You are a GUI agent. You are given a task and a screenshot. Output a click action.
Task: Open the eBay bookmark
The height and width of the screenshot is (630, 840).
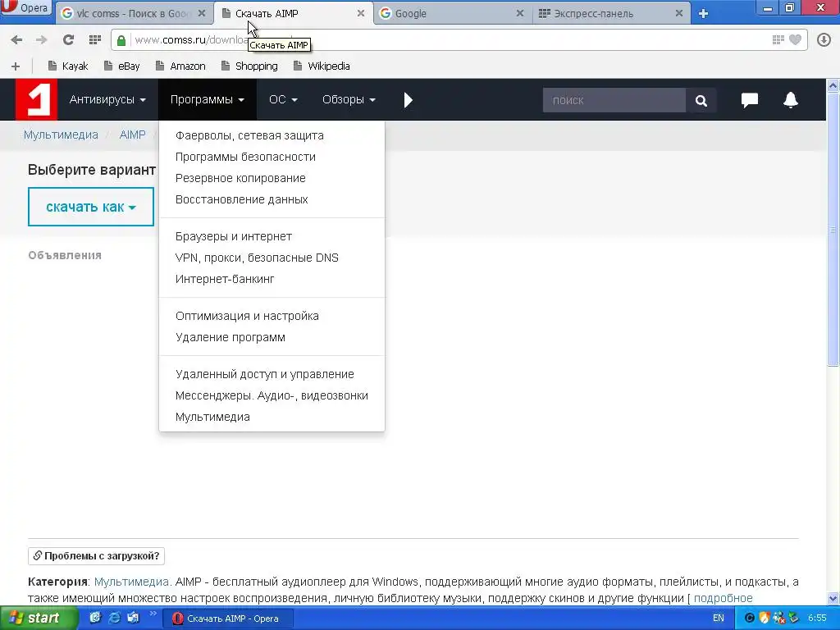[121, 66]
